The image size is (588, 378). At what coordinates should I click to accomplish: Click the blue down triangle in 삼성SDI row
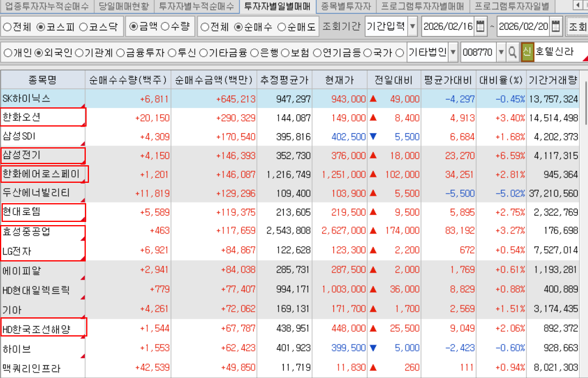pyautogui.click(x=373, y=137)
